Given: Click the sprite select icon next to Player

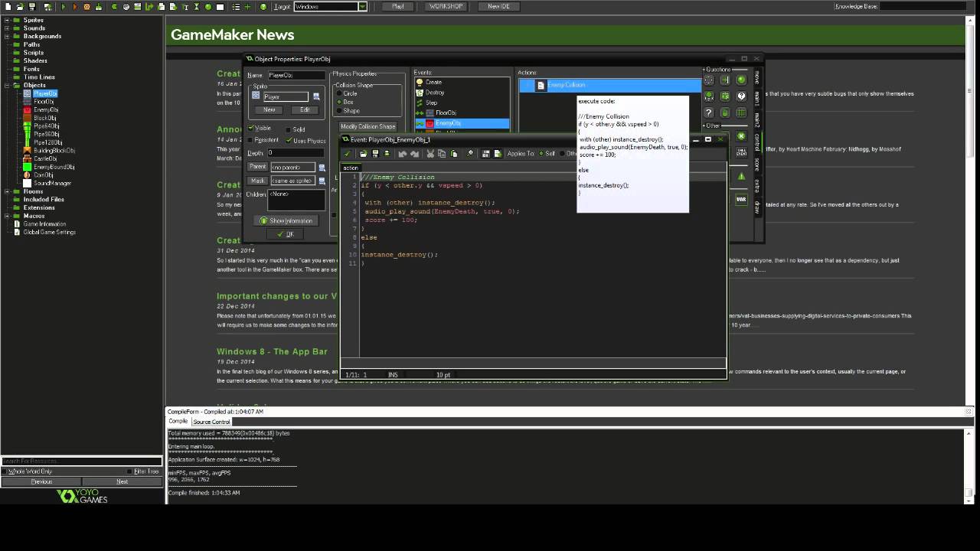Looking at the screenshot, I should [x=315, y=96].
